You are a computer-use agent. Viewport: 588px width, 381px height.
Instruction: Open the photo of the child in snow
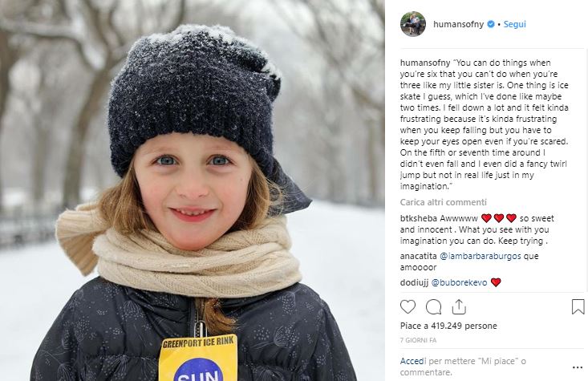point(193,191)
